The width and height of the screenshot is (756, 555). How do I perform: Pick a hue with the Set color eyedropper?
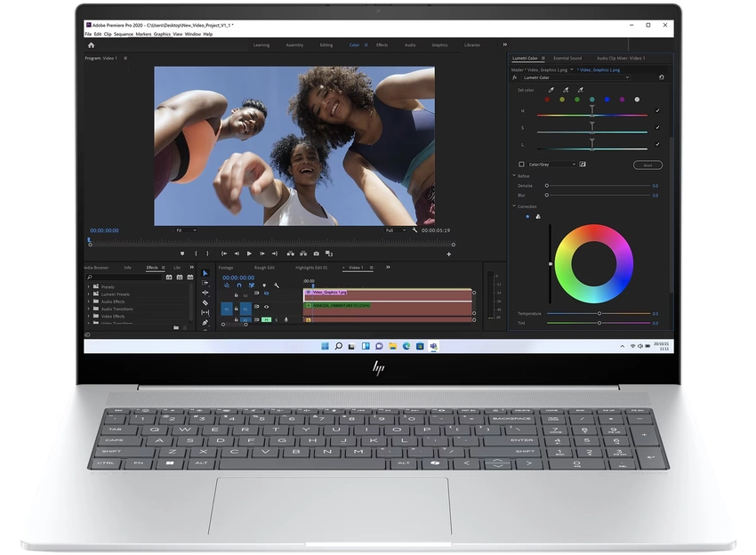coord(551,90)
